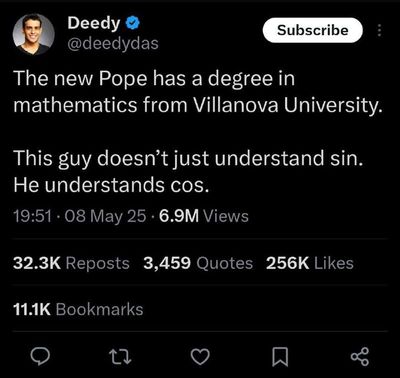Open the reply comment icon

[x=40, y=357]
